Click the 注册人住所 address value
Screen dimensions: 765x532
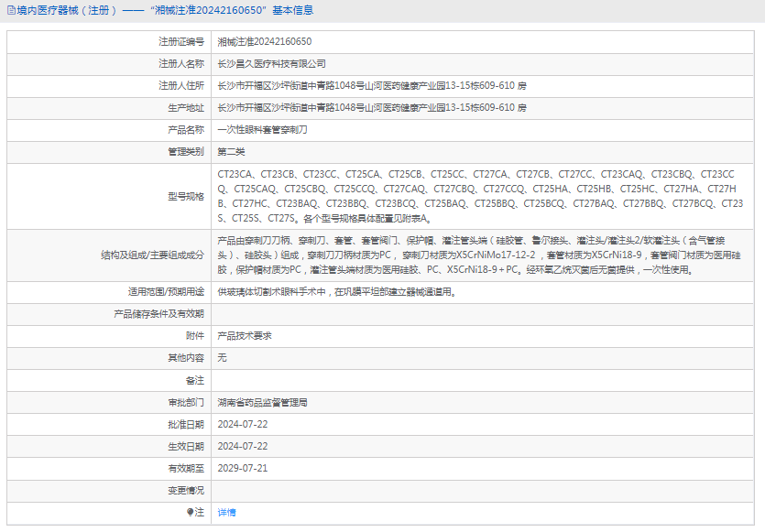point(371,86)
